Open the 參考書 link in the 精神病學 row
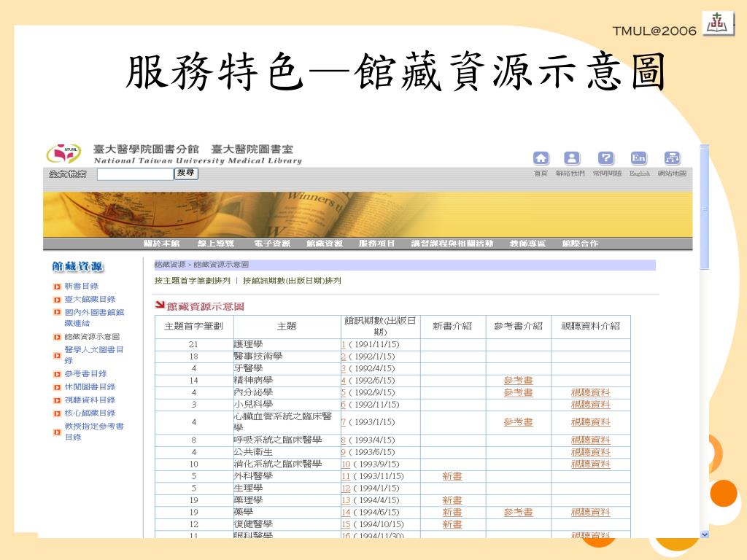The image size is (747, 560). tap(519, 381)
